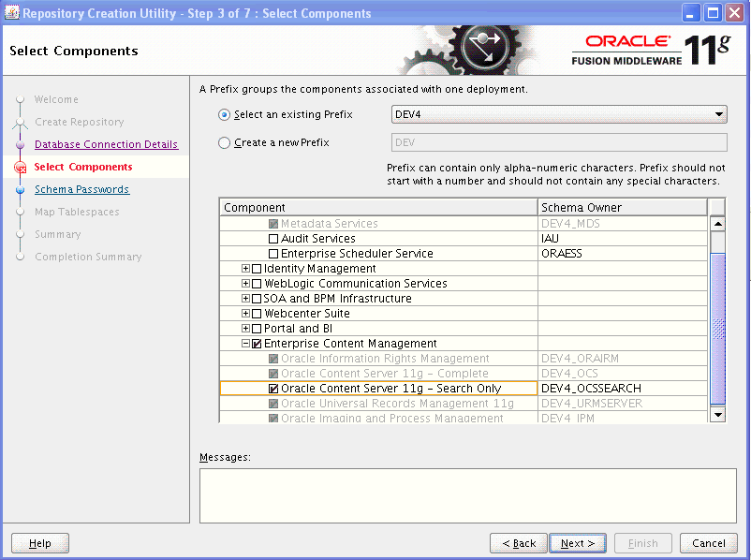Check the Audit Services checkbox
This screenshot has width=751, height=560.
point(273,239)
